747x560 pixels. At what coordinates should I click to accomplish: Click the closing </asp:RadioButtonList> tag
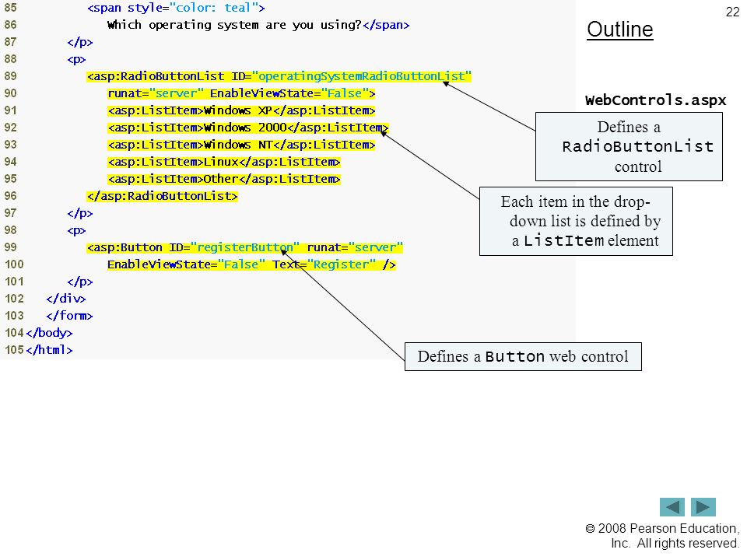(x=162, y=196)
